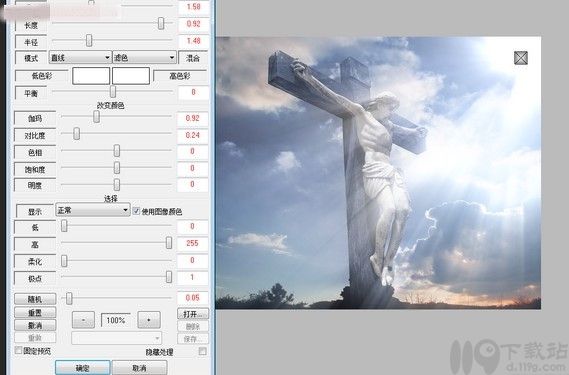
Task: Check the 隐藏处理 checkbox
Action: point(202,351)
